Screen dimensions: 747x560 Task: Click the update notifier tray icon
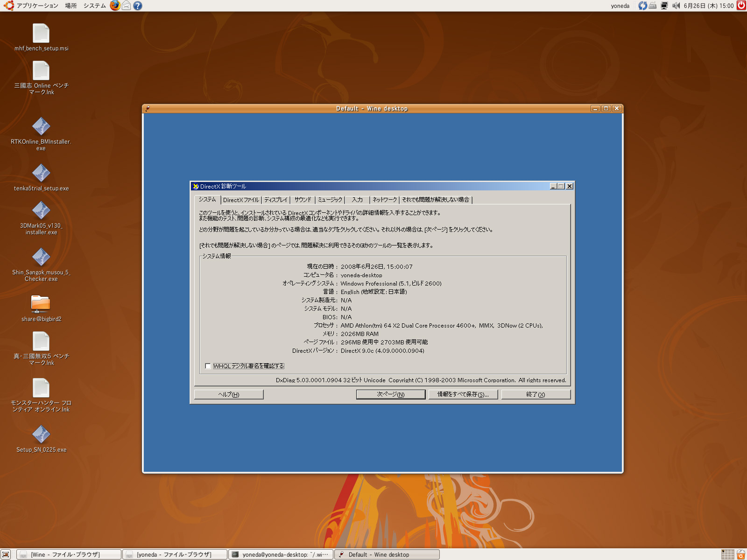643,6
